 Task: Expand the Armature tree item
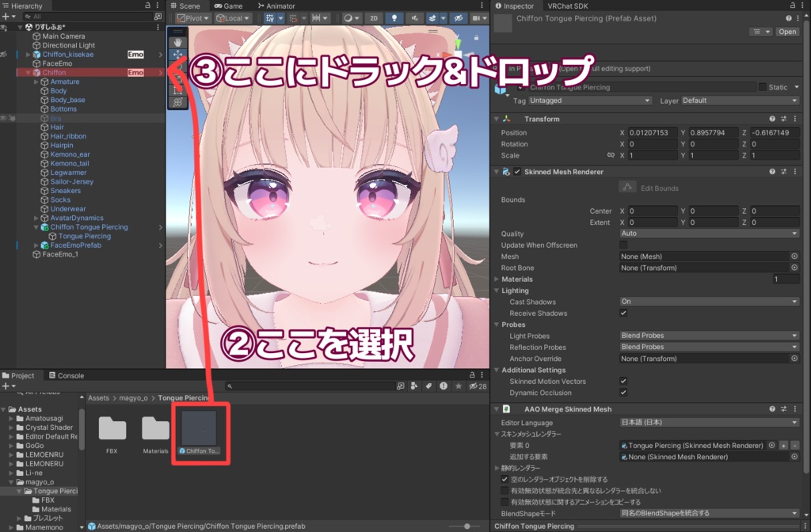pyautogui.click(x=36, y=82)
